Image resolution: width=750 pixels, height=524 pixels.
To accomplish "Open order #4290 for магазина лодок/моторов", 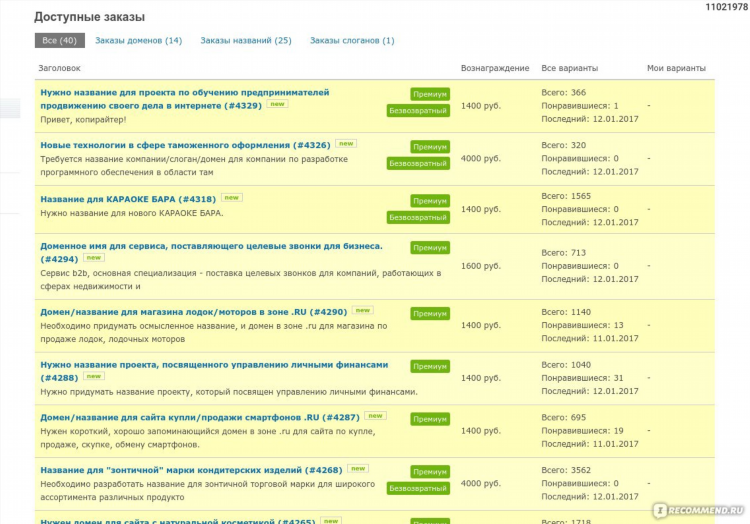I will pyautogui.click(x=194, y=312).
